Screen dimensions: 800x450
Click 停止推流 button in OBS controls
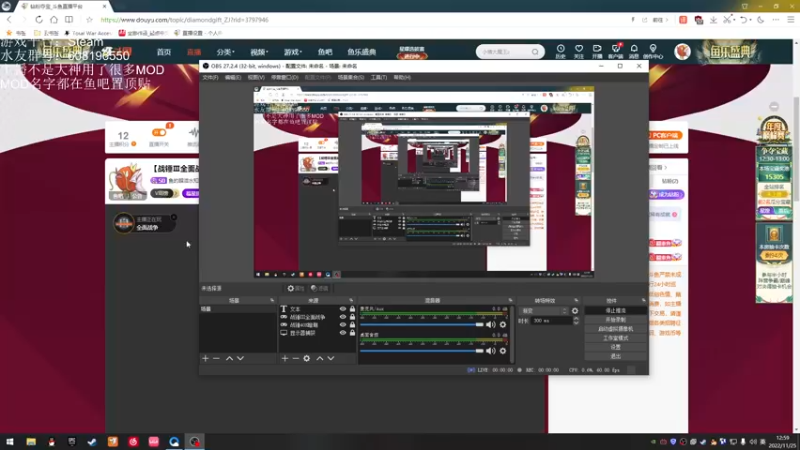pyautogui.click(x=615, y=311)
